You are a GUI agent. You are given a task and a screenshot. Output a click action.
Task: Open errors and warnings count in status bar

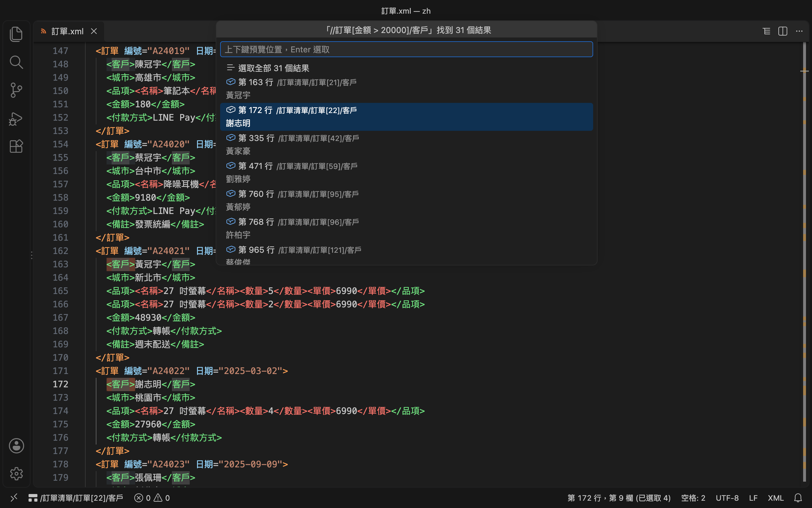pyautogui.click(x=152, y=498)
